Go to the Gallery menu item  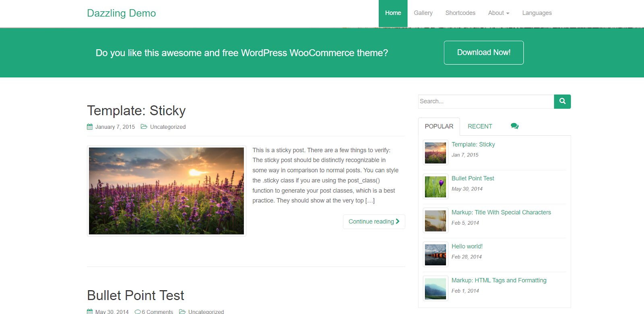[x=423, y=13]
